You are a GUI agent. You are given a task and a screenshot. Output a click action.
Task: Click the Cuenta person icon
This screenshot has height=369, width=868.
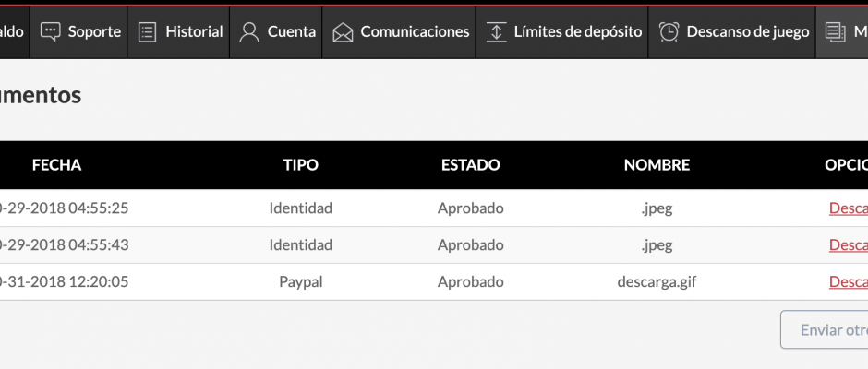(249, 32)
